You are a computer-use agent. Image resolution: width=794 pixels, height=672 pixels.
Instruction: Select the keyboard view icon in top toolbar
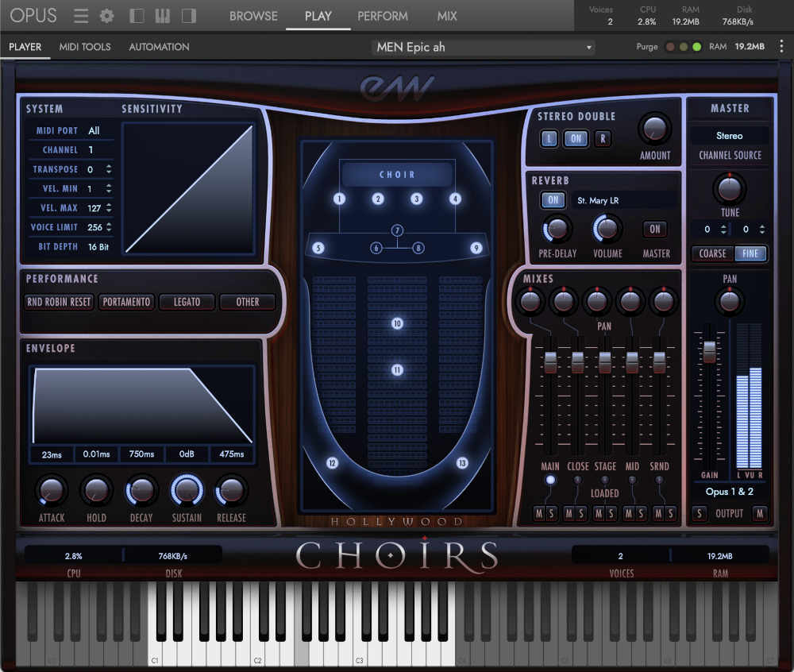(x=162, y=15)
